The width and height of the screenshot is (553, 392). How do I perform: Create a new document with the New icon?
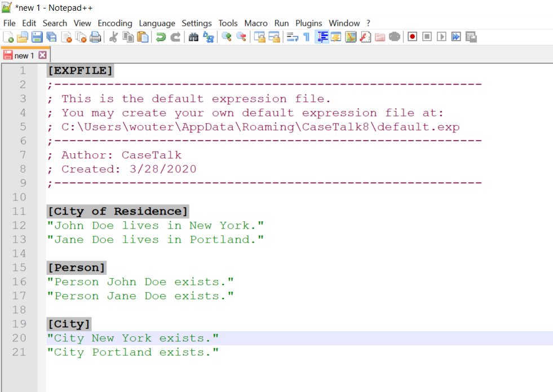point(8,37)
